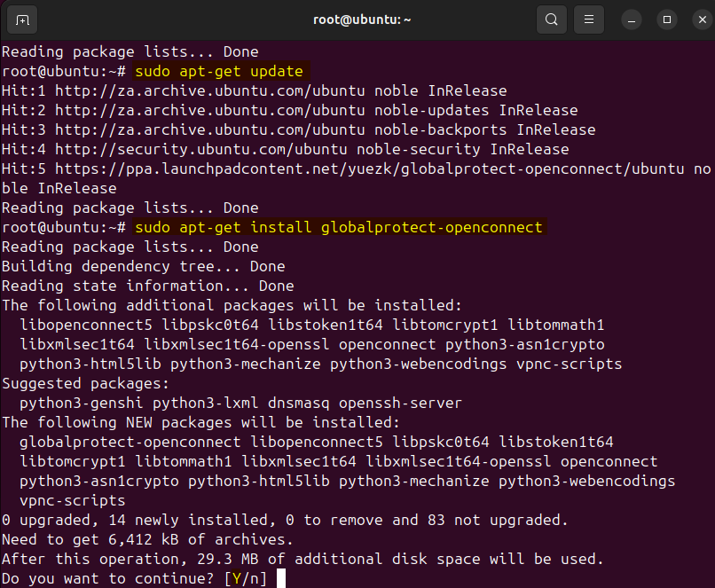Click the 'Suggested packages:' line
This screenshot has width=715, height=588.
[85, 383]
